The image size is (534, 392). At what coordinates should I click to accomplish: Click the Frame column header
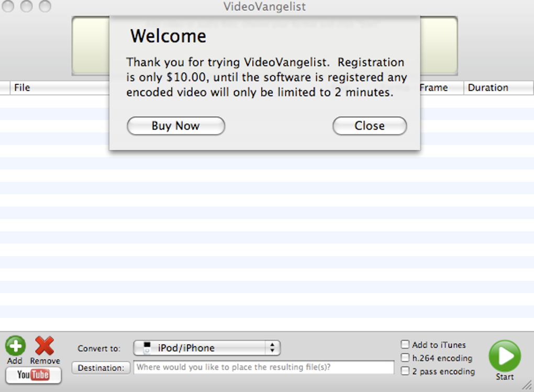442,87
